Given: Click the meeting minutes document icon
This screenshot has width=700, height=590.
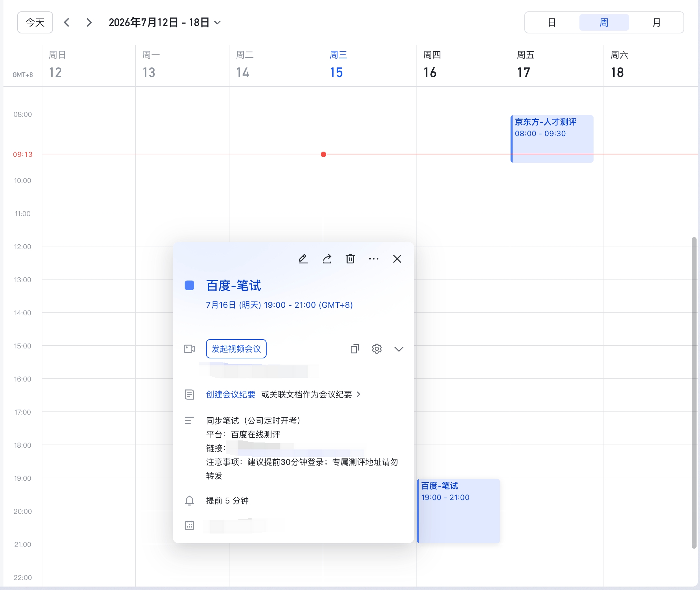Looking at the screenshot, I should click(189, 394).
